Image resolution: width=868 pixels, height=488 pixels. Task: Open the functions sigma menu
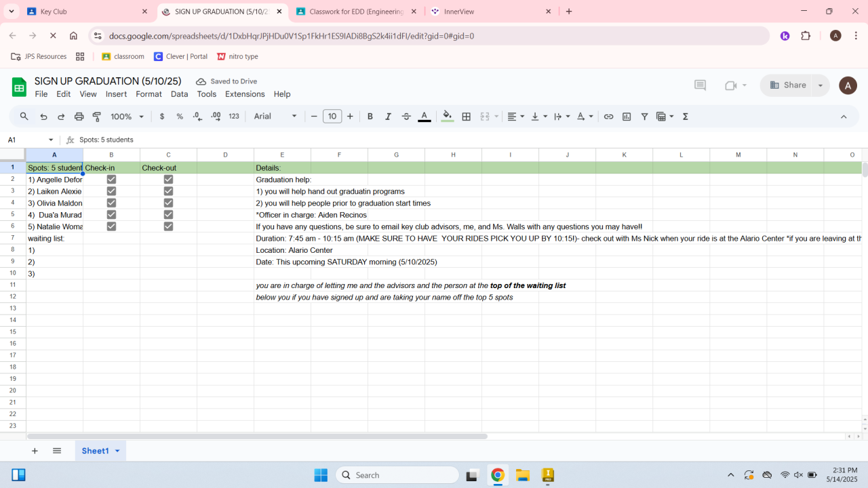pos(685,117)
